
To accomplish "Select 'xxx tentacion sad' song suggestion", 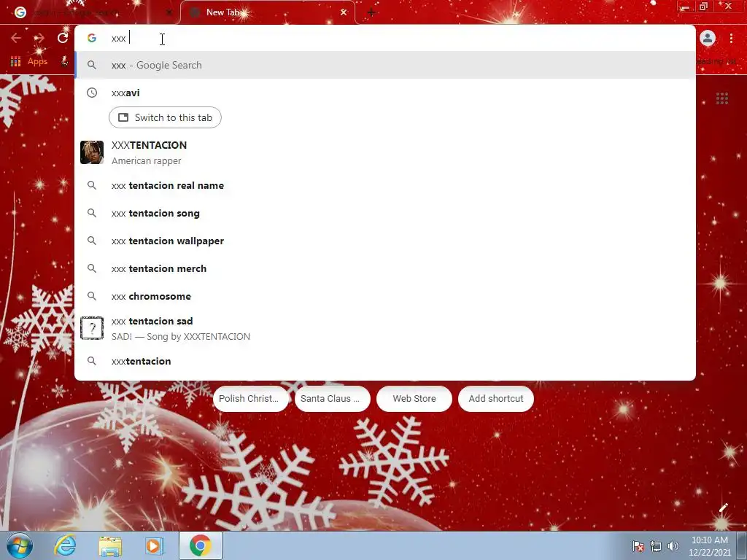I will tap(385, 328).
